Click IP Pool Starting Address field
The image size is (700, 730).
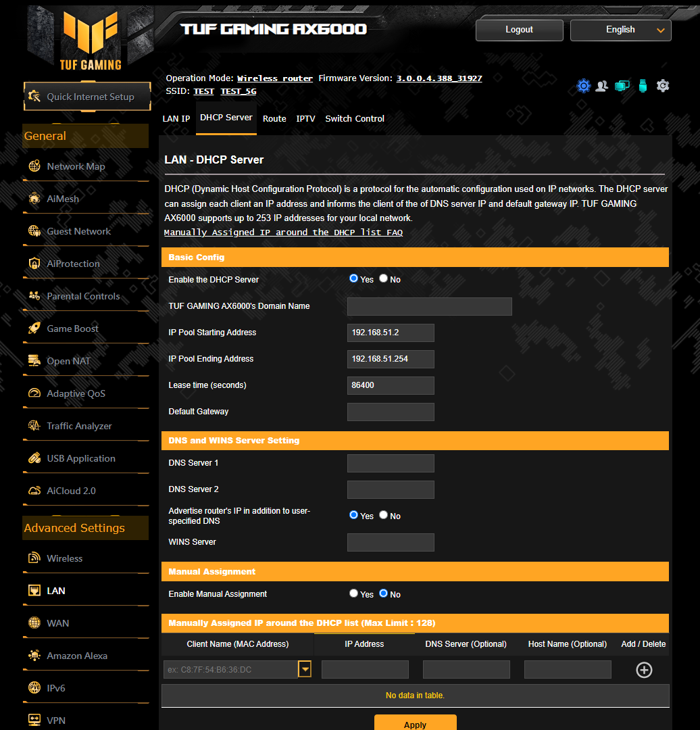[x=391, y=333]
